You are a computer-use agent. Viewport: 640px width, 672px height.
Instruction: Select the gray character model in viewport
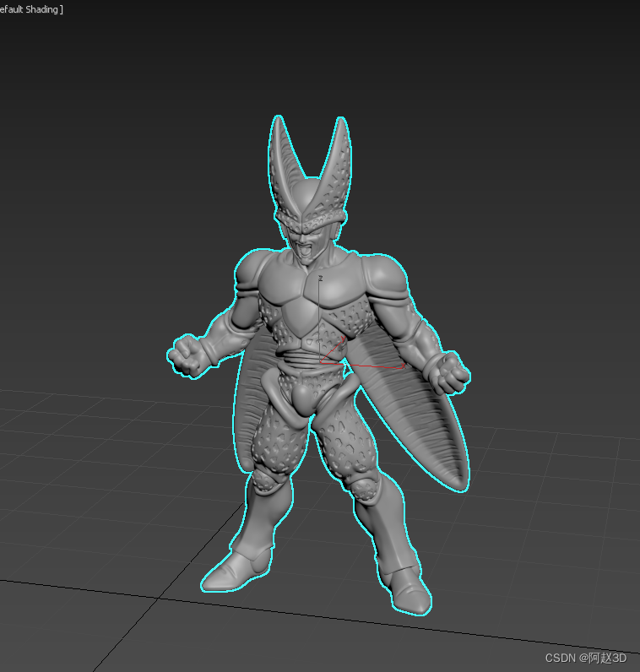(x=319, y=365)
